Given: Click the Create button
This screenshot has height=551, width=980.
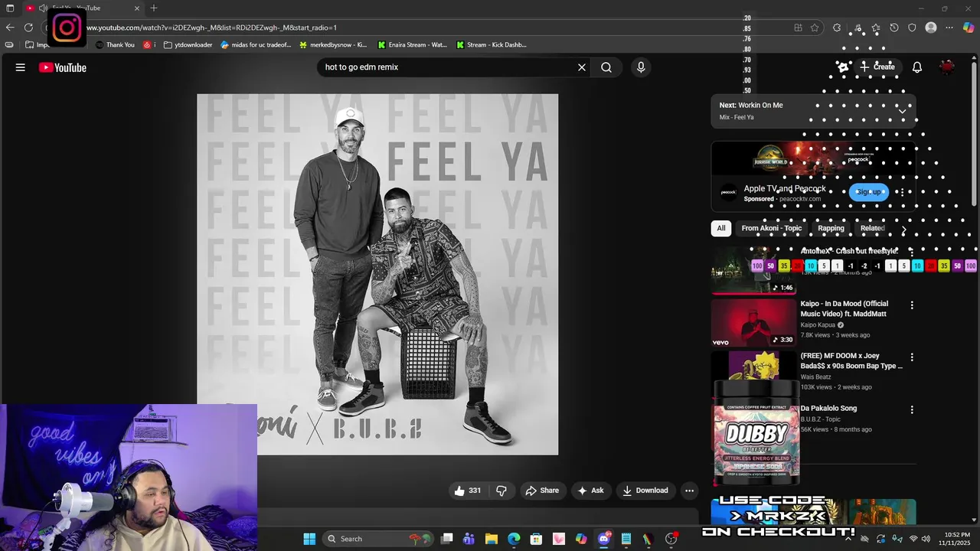Looking at the screenshot, I should (x=877, y=67).
